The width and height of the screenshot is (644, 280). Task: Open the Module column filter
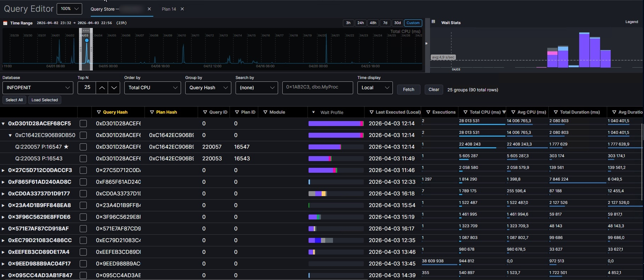coord(265,112)
